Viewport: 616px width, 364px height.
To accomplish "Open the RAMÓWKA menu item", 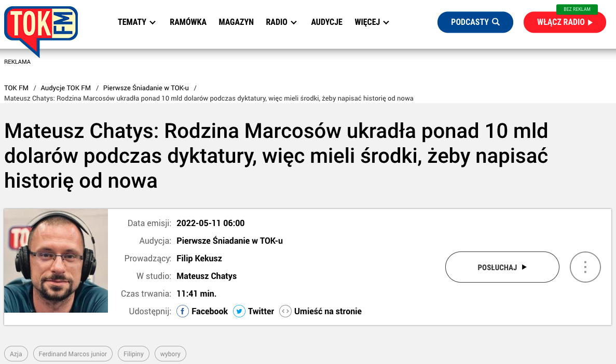I will (x=188, y=22).
